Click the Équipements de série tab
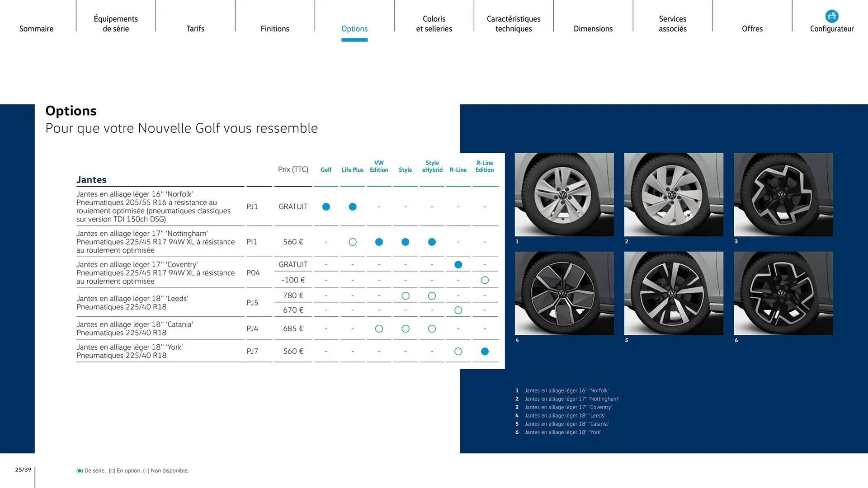The width and height of the screenshot is (868, 488). coord(116,23)
